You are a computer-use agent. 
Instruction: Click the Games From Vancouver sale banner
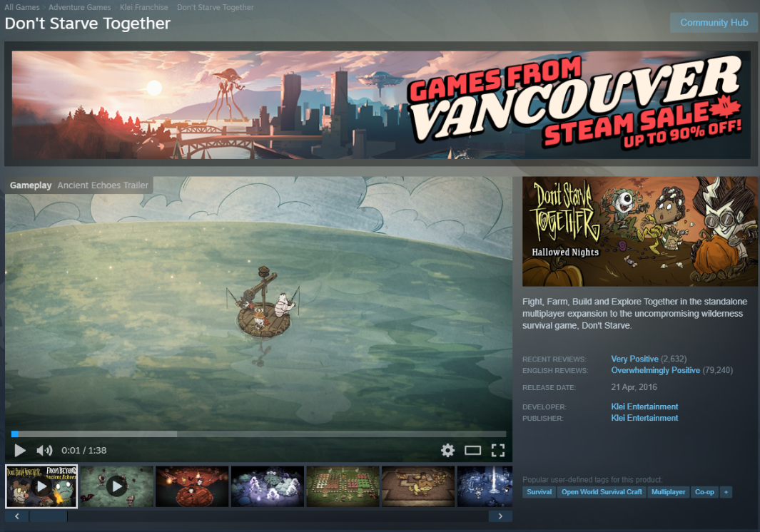(381, 105)
